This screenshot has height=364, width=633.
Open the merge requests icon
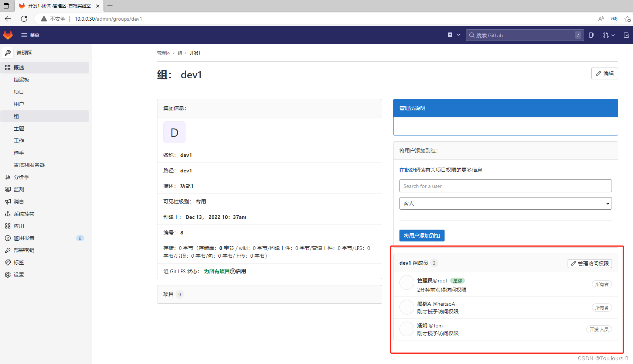606,35
